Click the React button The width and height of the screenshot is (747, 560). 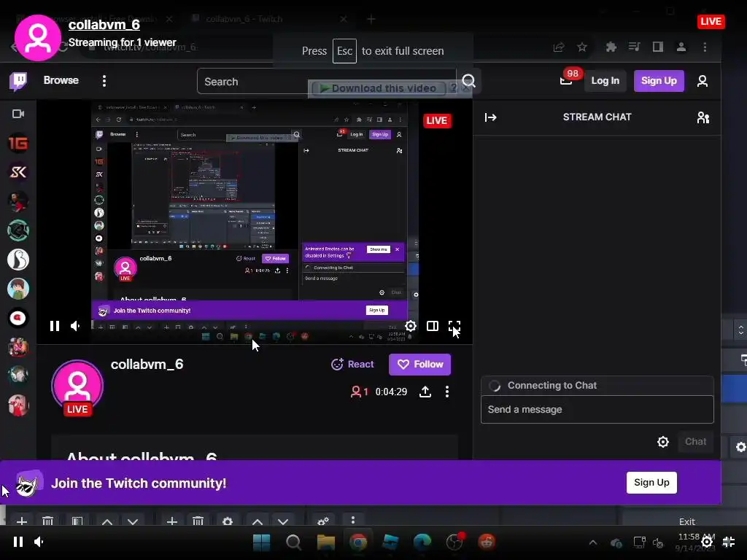[x=352, y=365]
